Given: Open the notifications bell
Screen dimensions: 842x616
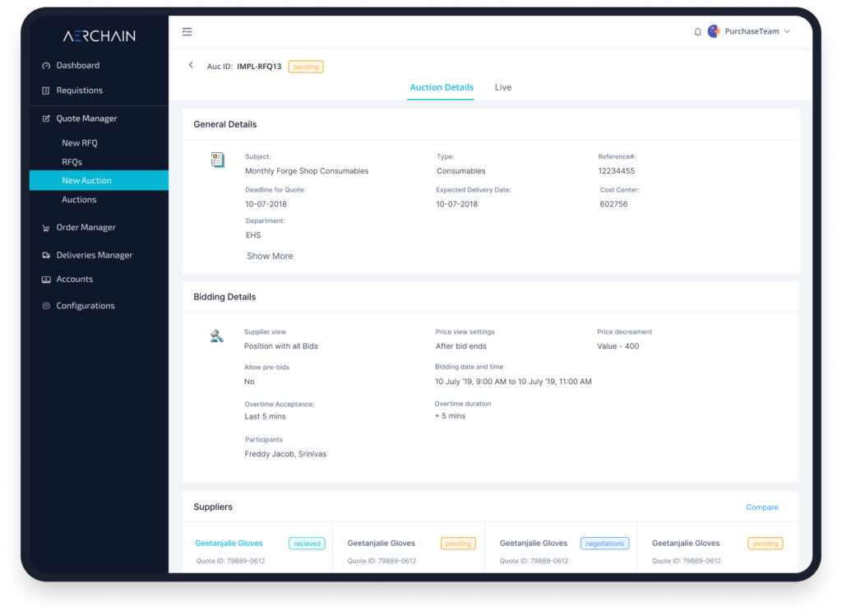Looking at the screenshot, I should tap(697, 32).
